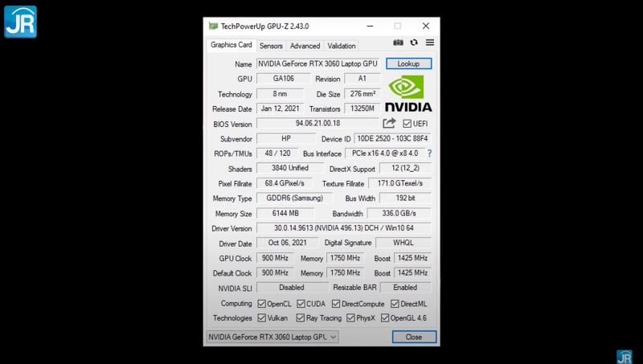Screen dimensions: 643x364
Task: Click the GPU Clock value 900 MHz
Action: (275, 258)
